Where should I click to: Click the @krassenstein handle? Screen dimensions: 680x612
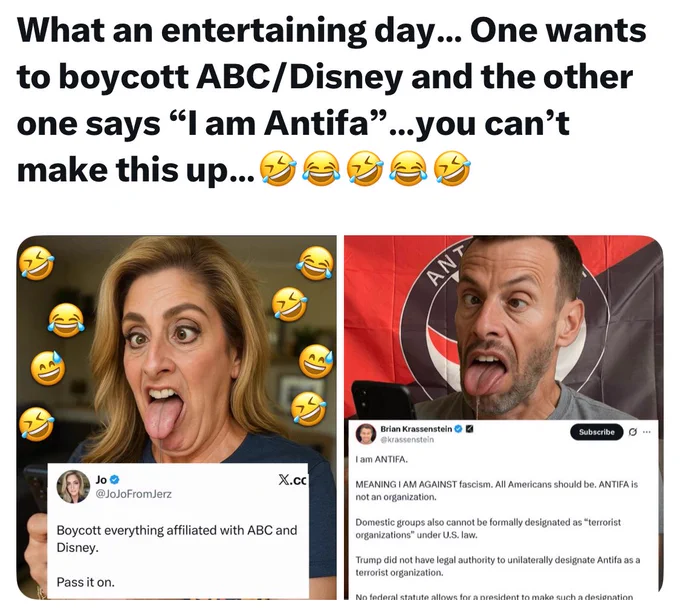coord(407,440)
